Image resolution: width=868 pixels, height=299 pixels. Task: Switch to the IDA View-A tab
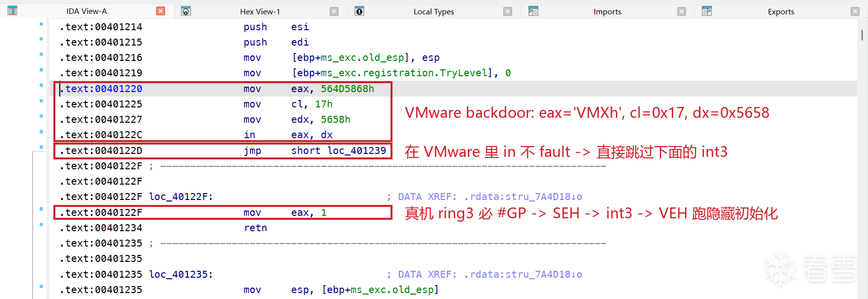(87, 11)
